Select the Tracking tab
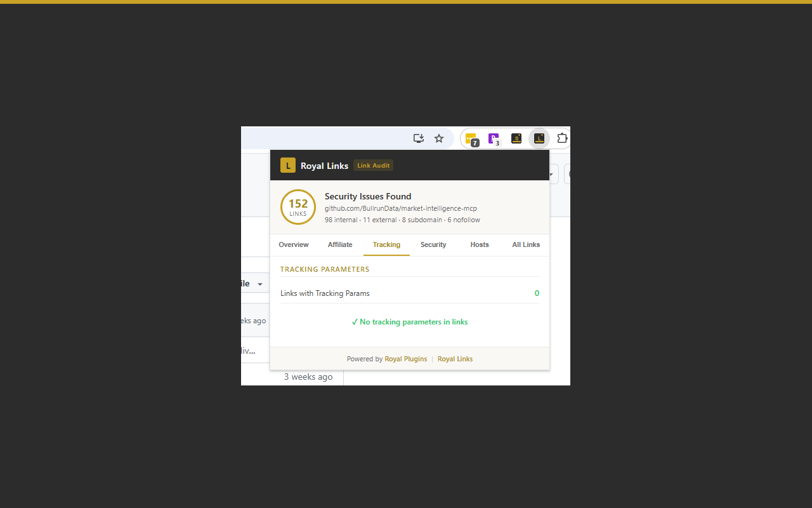 coord(386,244)
